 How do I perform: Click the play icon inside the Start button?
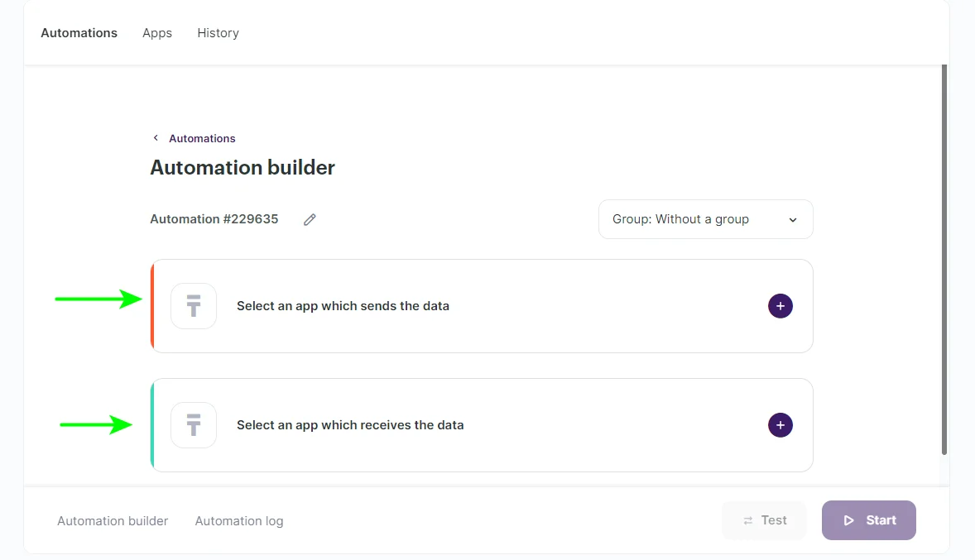(x=849, y=520)
